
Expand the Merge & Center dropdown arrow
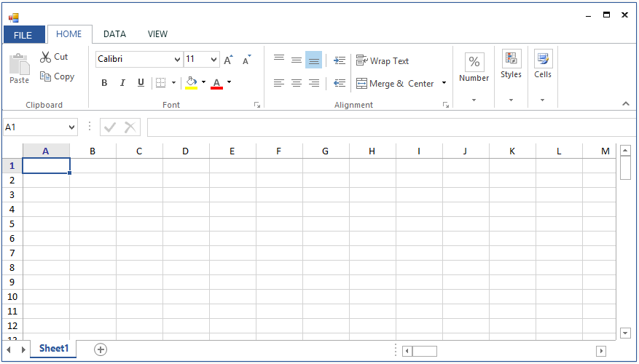coord(444,83)
